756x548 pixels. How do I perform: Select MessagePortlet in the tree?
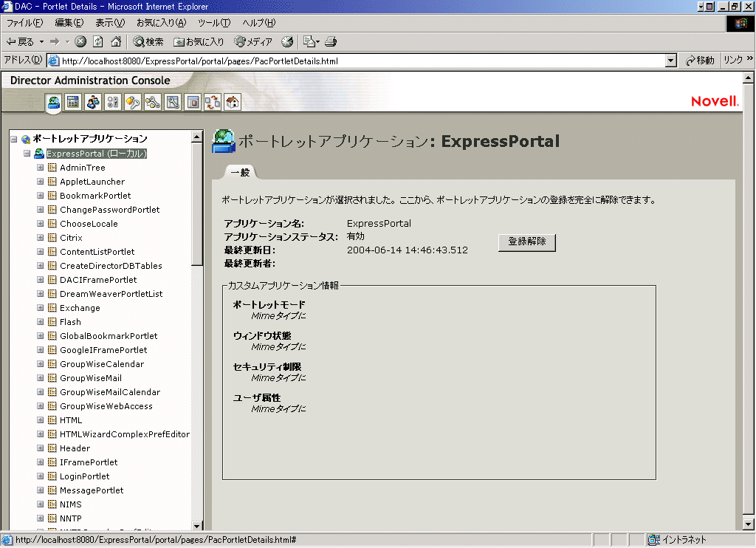click(x=92, y=490)
